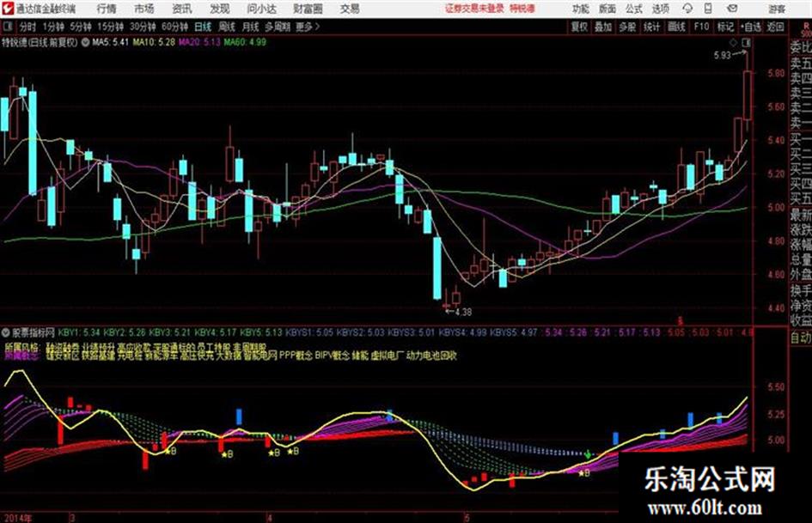Switch to the 15分钟 period

[110, 27]
